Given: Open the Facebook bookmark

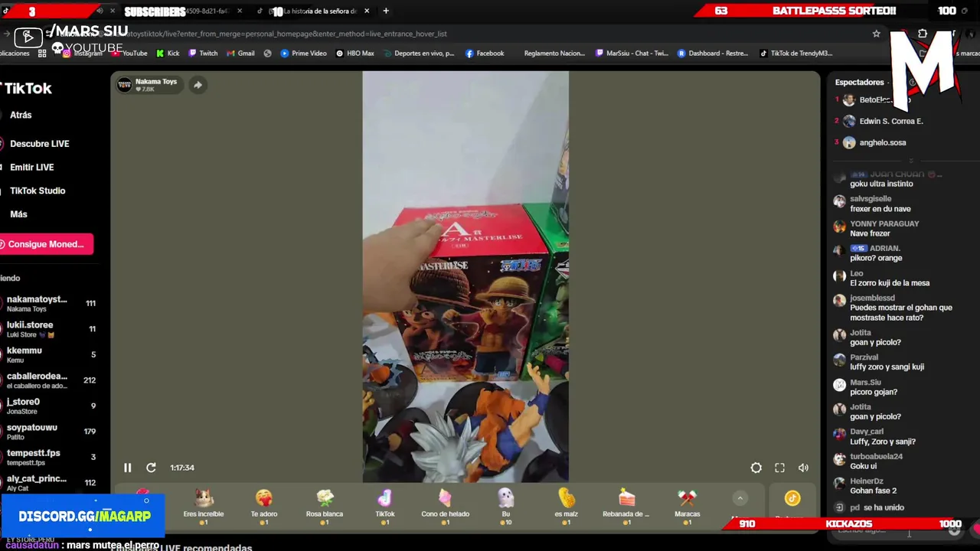Looking at the screenshot, I should pyautogui.click(x=484, y=54).
